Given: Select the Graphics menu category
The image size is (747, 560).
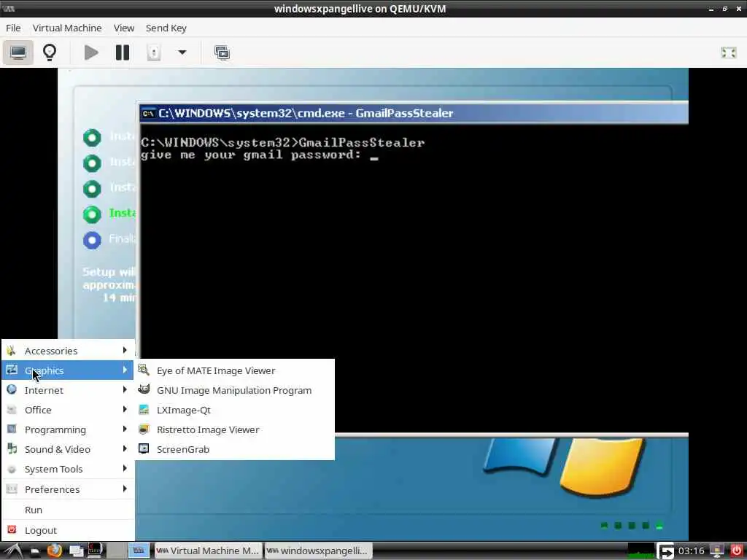Looking at the screenshot, I should pos(68,370).
